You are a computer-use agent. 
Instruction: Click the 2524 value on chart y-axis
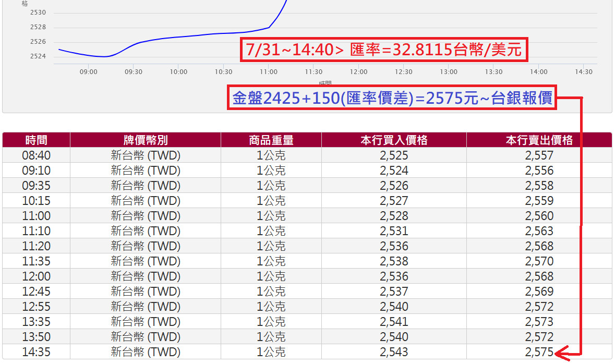(x=38, y=56)
